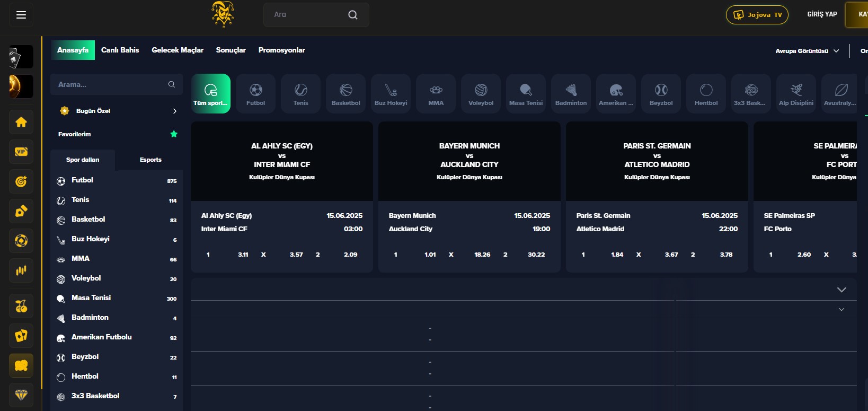
Task: Switch to Canlı Bahis tab
Action: pos(120,50)
